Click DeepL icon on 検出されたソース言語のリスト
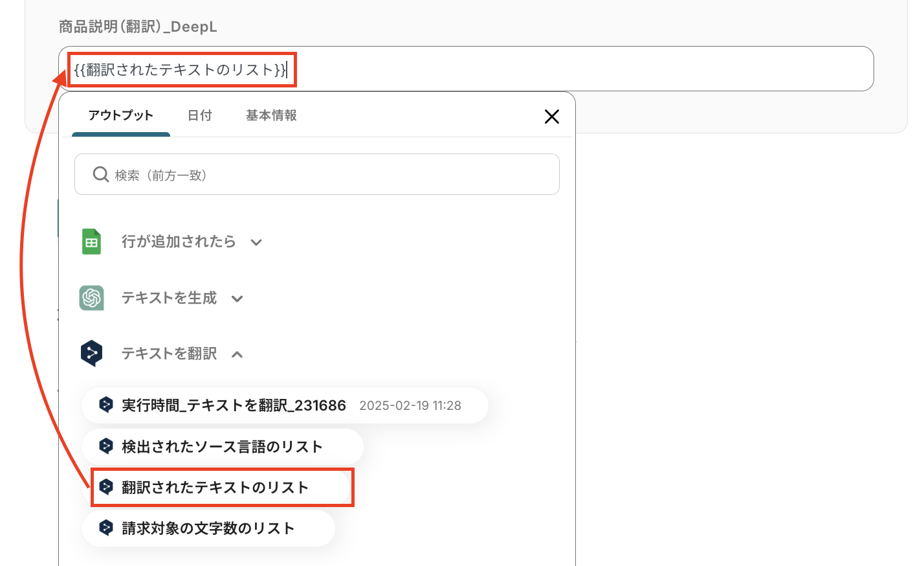Screen dimensions: 924x566 pos(106,446)
